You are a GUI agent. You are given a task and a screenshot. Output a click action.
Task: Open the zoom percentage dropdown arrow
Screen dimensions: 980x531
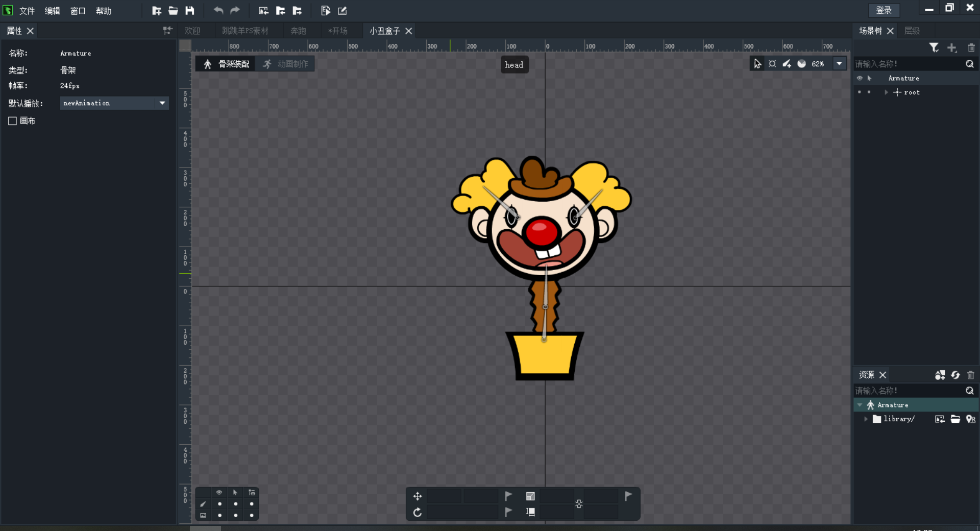point(839,64)
